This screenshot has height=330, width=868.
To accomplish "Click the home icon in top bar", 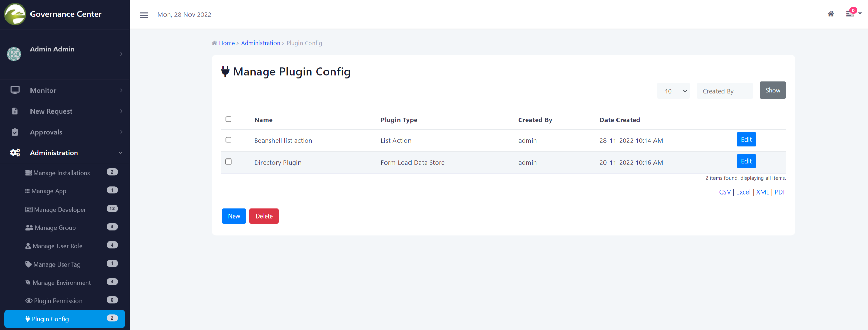I will coord(831,14).
